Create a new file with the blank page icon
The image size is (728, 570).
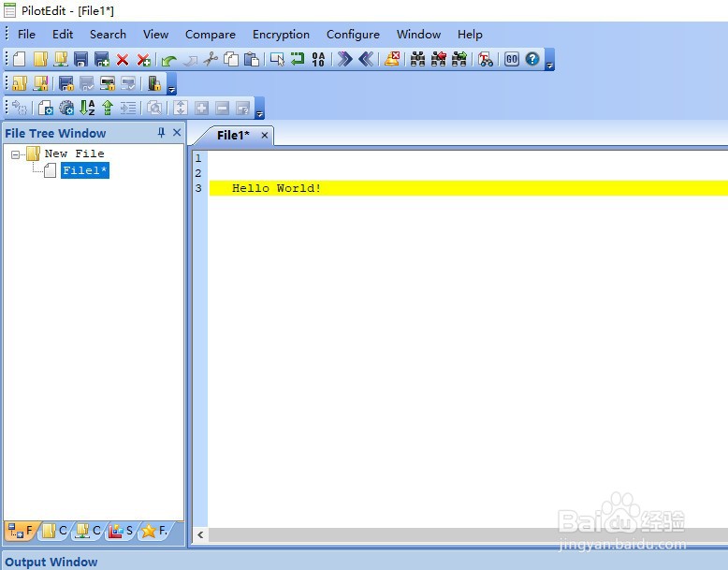pos(19,59)
